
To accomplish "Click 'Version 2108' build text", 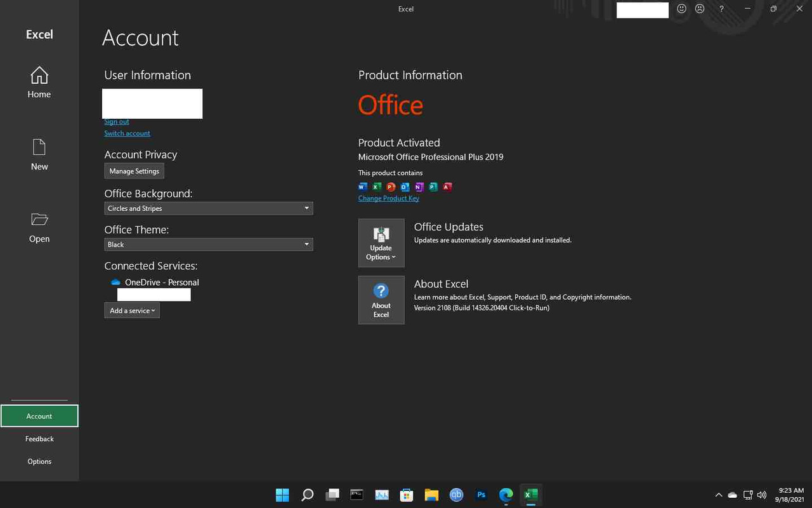I will coord(481,308).
